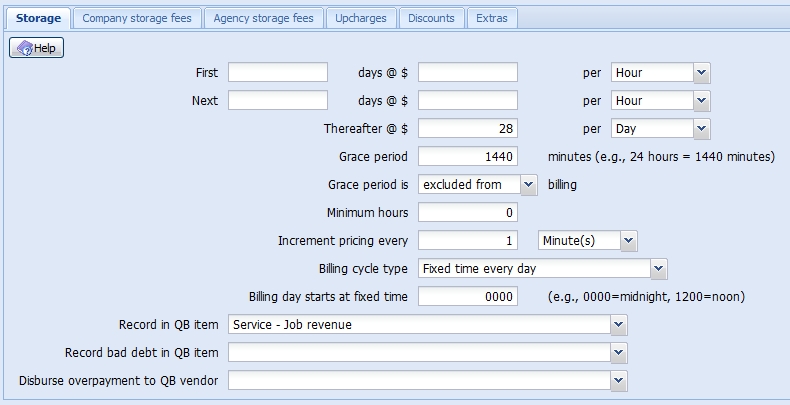
Task: Switch to Company storage fees tab
Action: point(138,18)
